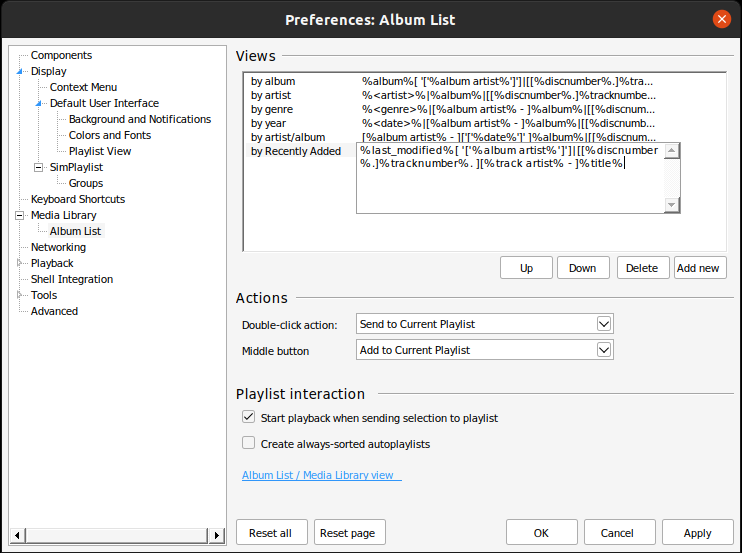The height and width of the screenshot is (553, 742).
Task: Click the Up button
Action: pos(526,268)
